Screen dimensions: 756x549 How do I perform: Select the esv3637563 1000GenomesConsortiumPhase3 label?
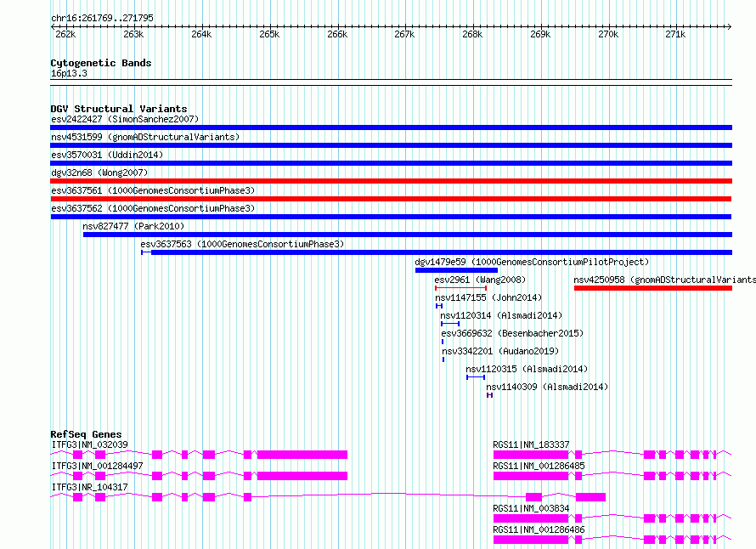(242, 244)
